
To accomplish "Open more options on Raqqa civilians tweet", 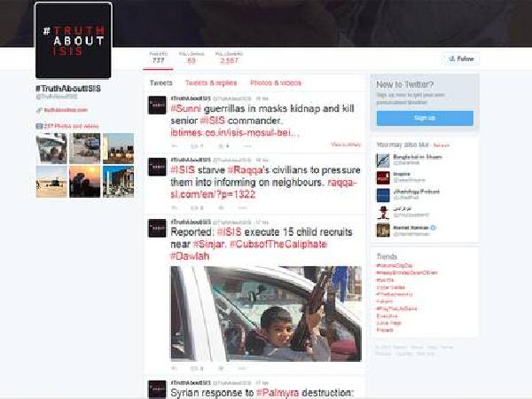I will (242, 207).
